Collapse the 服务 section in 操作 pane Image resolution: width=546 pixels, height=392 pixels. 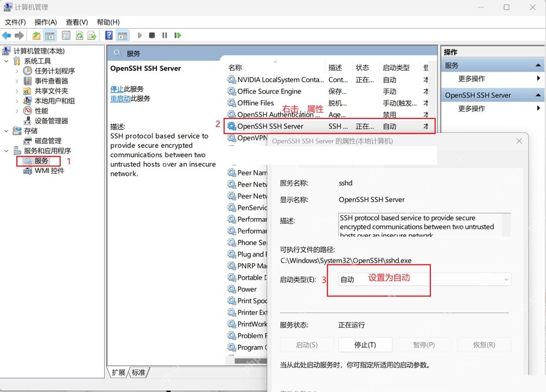tap(538, 65)
